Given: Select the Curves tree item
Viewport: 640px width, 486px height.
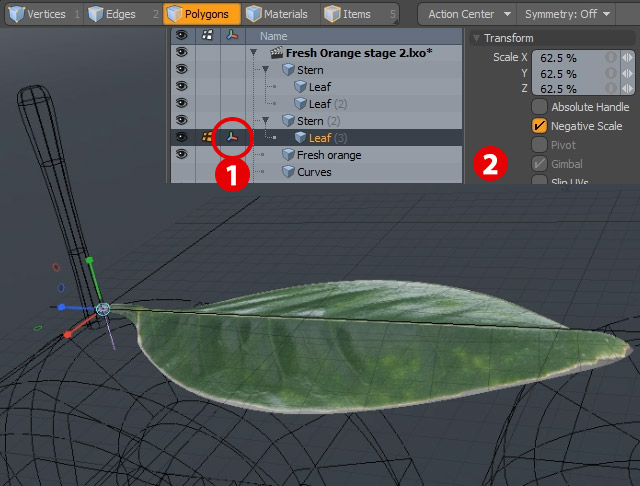Looking at the screenshot, I should 314,172.
